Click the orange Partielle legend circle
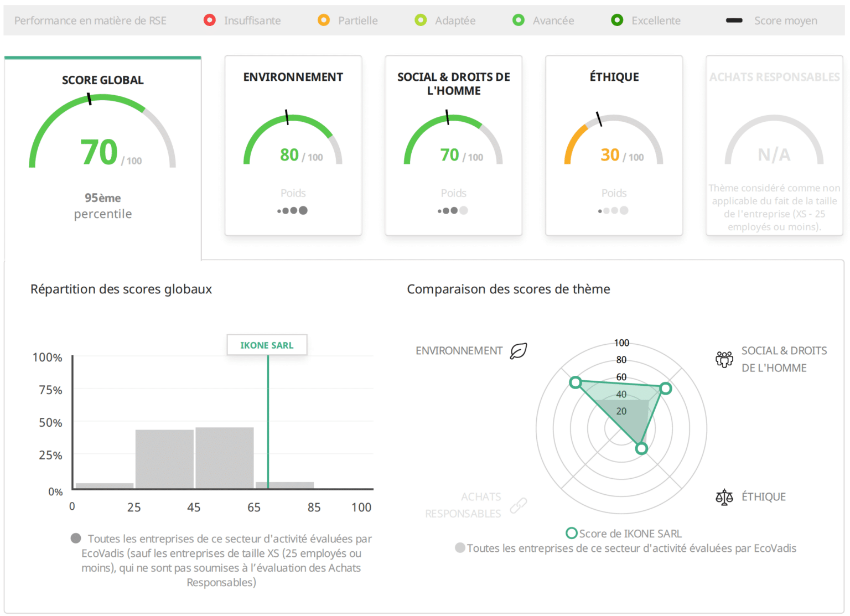This screenshot has height=616, width=850. tap(324, 20)
